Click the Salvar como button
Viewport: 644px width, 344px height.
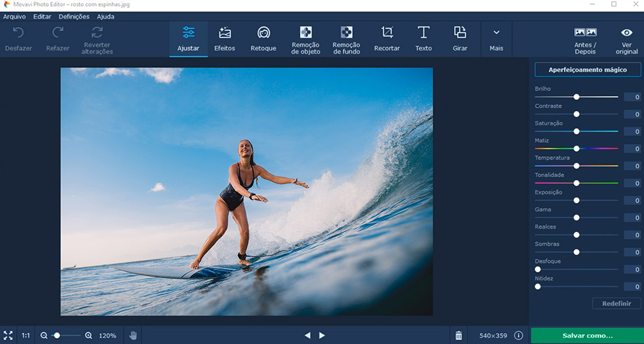587,335
